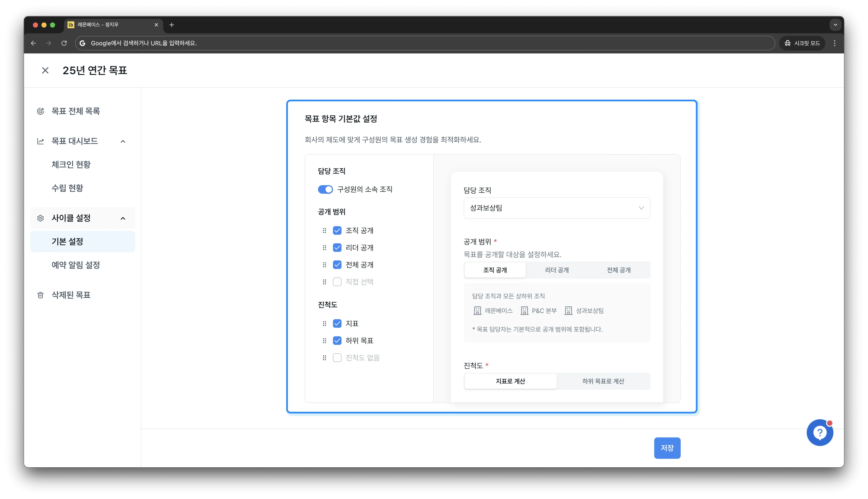Grab the drag handle next to 직접 선택
868x499 pixels.
tap(324, 282)
